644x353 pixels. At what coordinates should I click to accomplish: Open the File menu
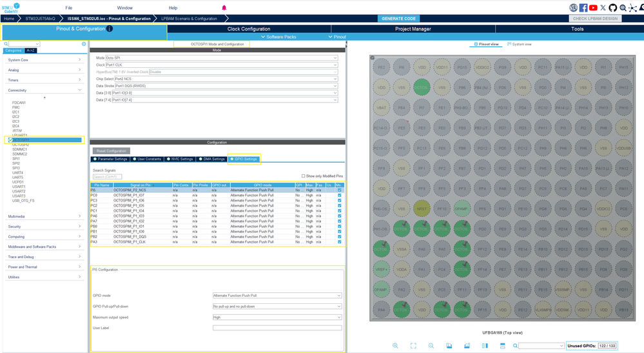68,8
